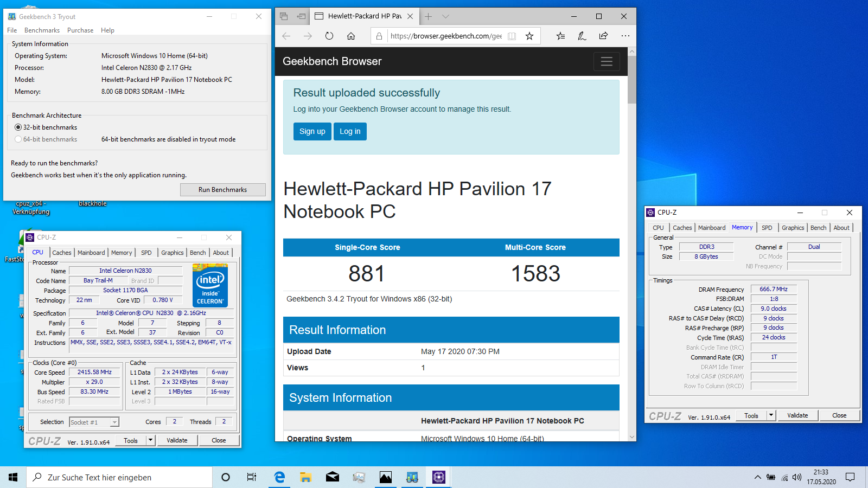Share the Geekbench result page
Screen dimensions: 868x488
point(603,36)
